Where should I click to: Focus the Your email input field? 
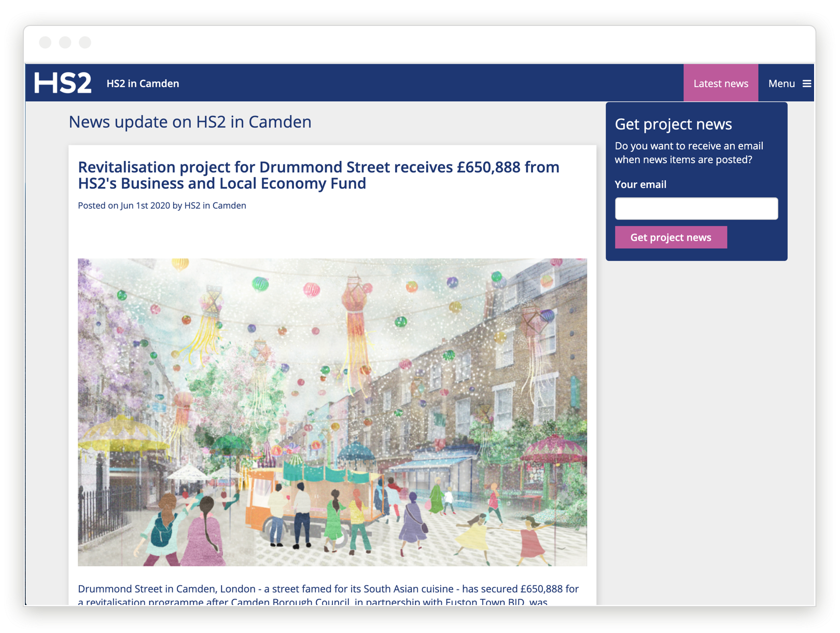pos(696,209)
